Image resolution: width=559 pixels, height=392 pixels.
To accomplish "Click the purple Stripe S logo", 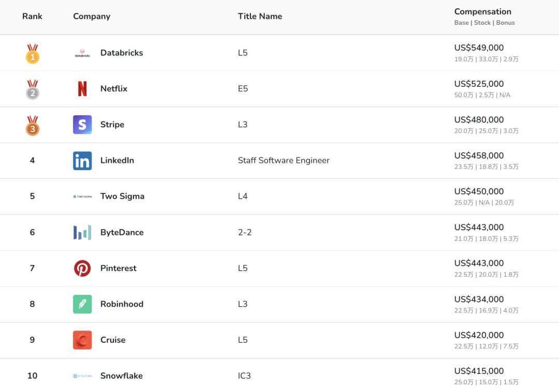I will click(x=82, y=125).
